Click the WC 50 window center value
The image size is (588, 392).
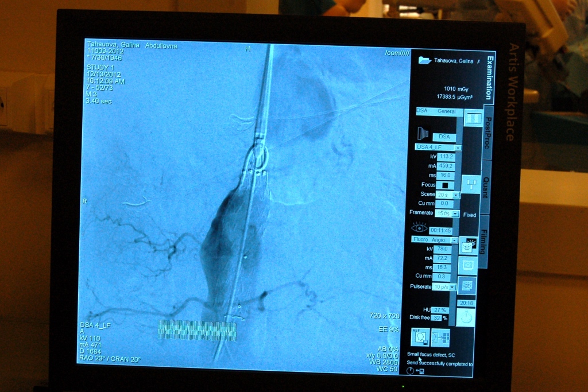[387, 369]
